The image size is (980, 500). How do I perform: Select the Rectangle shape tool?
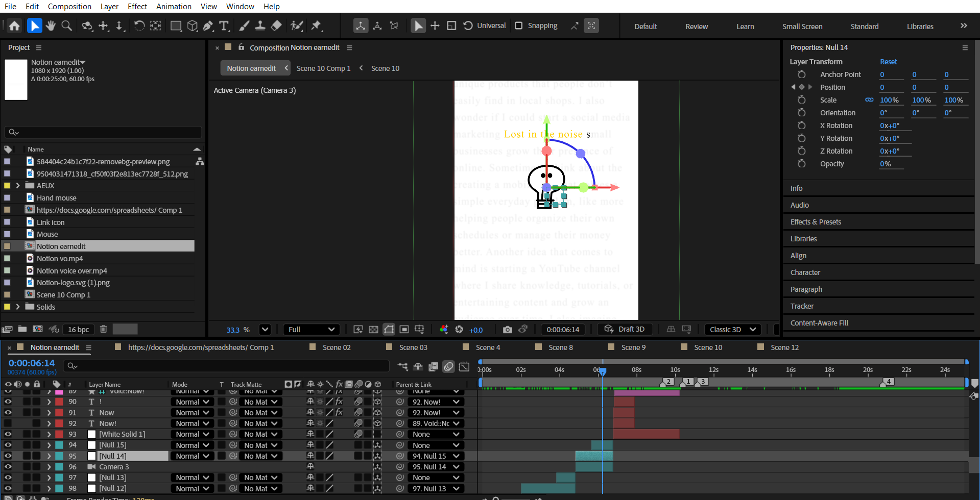[x=176, y=26]
